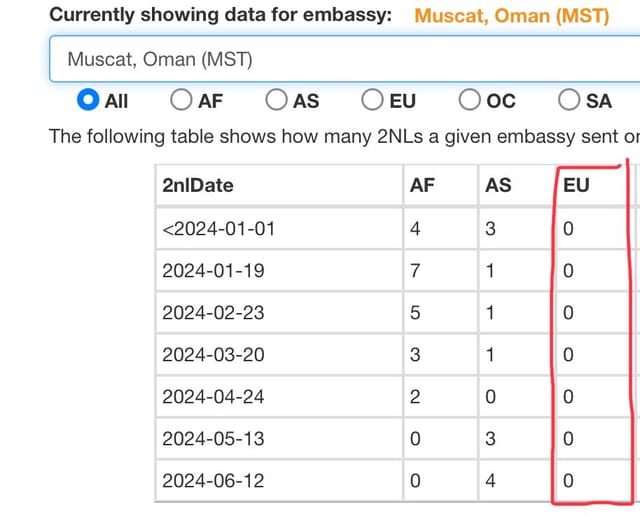640x523 pixels.
Task: Open the Muscat, Oman (MST) embassy selector
Action: pos(344,59)
